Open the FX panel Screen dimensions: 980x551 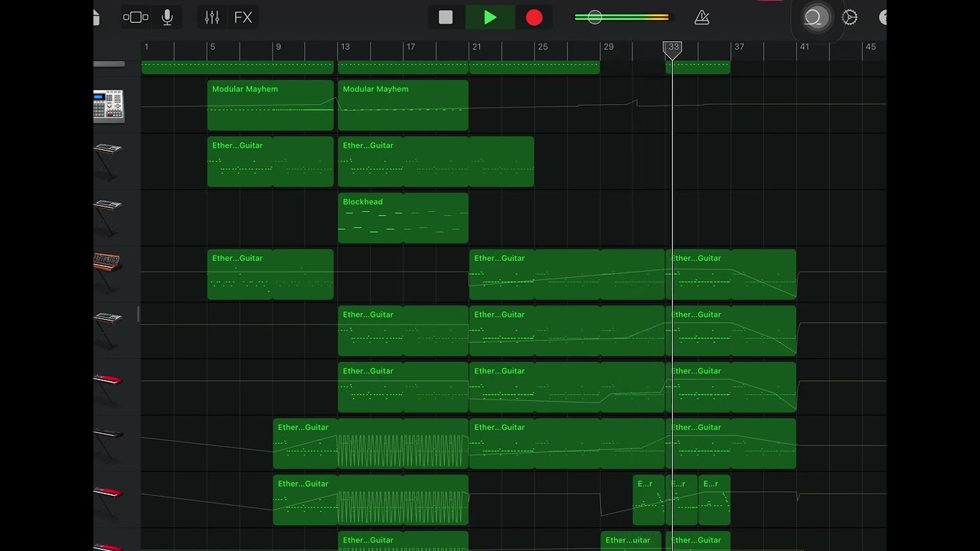point(243,17)
